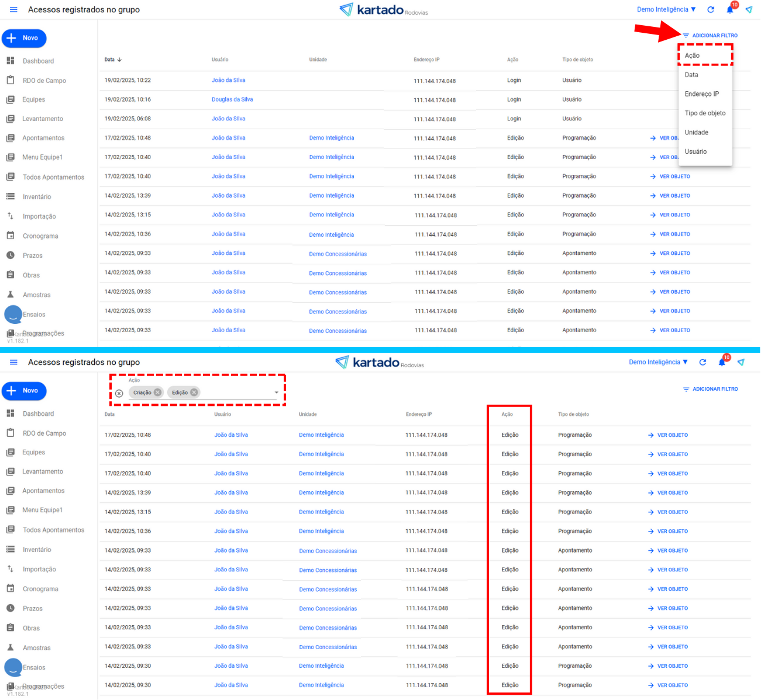Viewport: 761px width, 700px height.
Task: Click the Ação chips input field
Action: (237, 392)
